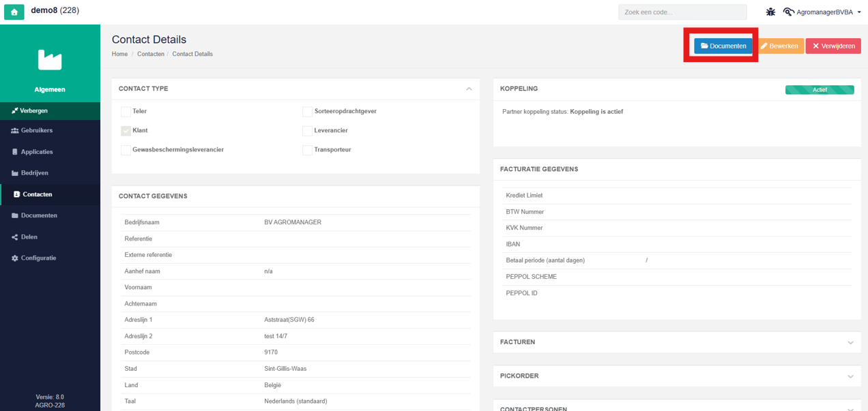Click the 'BTW Nummer' row label
The image size is (868, 411).
pos(525,212)
